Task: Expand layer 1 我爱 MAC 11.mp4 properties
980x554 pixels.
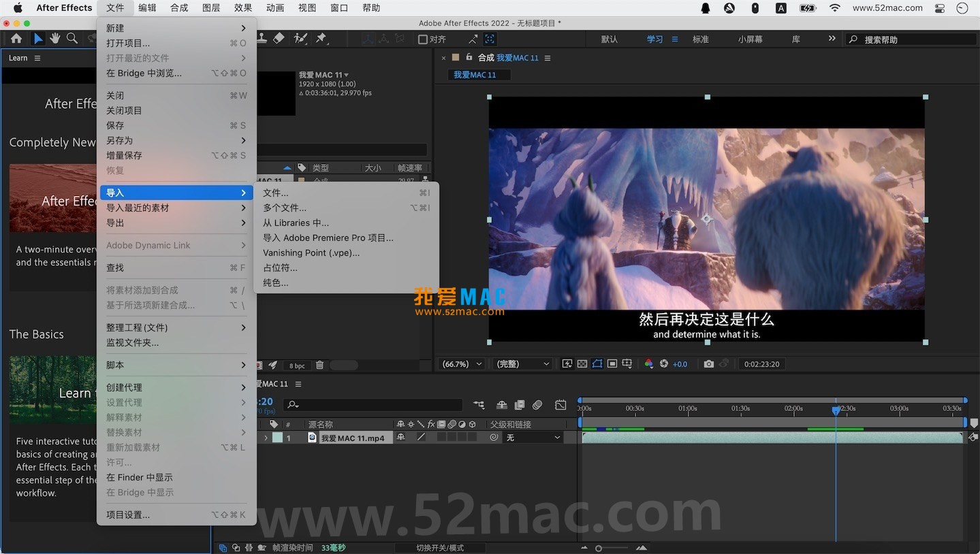Action: (266, 438)
